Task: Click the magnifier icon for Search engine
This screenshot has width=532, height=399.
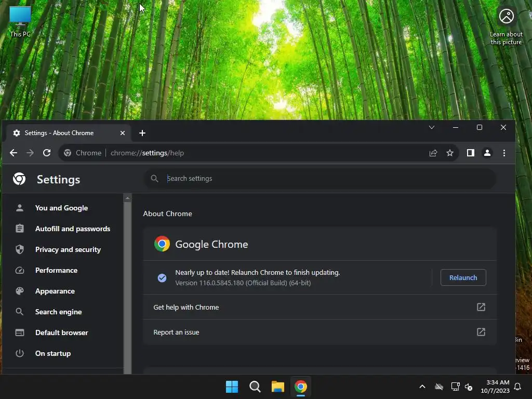Action: tap(20, 312)
